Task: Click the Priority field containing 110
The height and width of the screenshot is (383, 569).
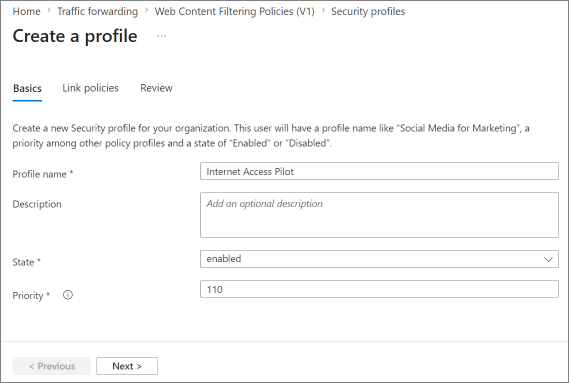Action: tap(379, 289)
